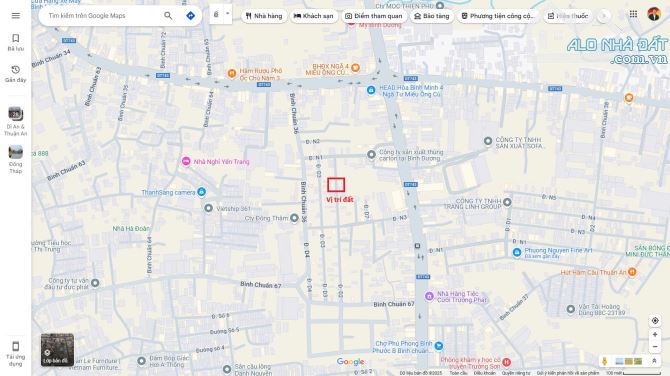The height and width of the screenshot is (376, 670).
Task: Filter by Khách sạn hotels
Action: 314,16
